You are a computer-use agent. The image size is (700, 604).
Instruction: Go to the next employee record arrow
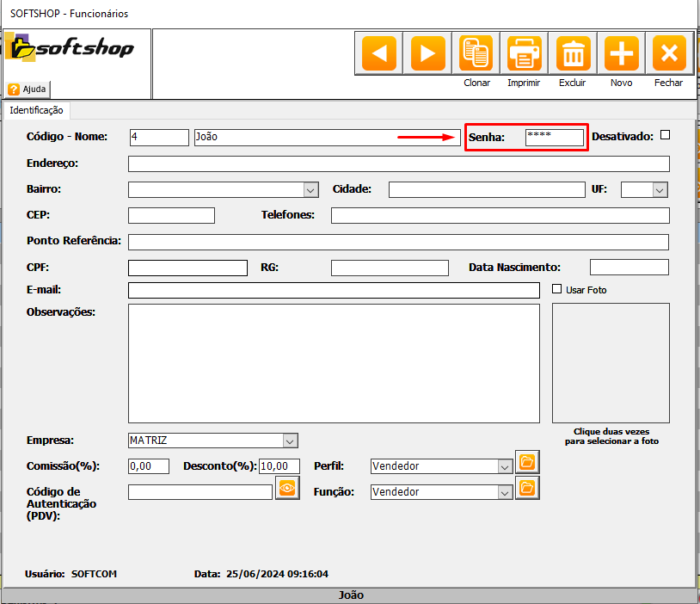click(x=427, y=54)
